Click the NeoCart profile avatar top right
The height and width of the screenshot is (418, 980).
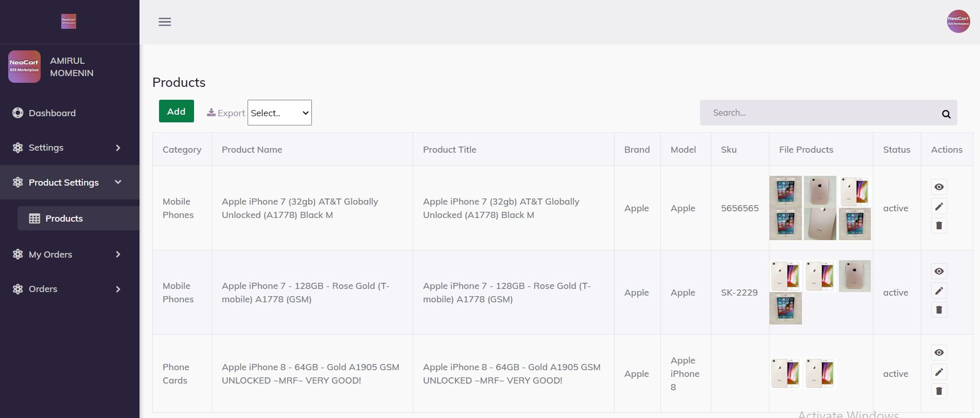[958, 22]
